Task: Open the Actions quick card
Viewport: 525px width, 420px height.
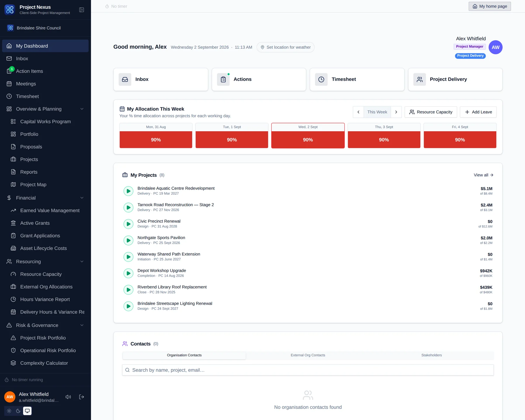Action: [259, 79]
